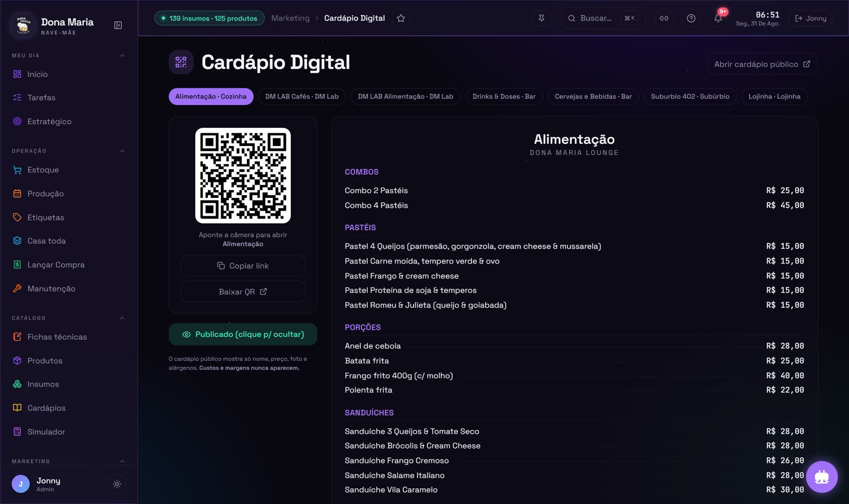This screenshot has height=504, width=849.
Task: Select the Alimentação · Cozinha tab
Action: click(211, 97)
